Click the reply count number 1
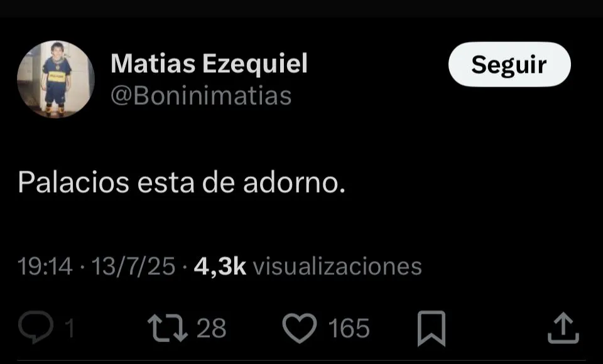Image resolution: width=603 pixels, height=364 pixels. pyautogui.click(x=69, y=328)
